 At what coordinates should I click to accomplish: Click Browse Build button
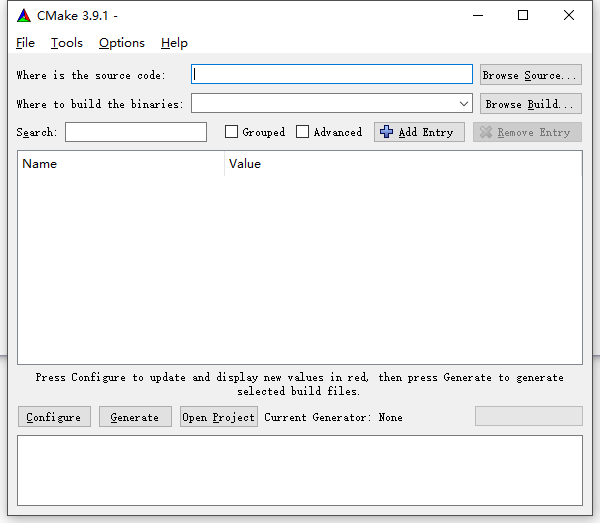click(531, 104)
